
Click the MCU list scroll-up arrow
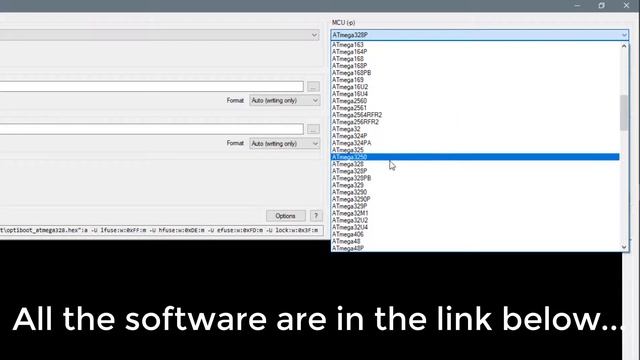pos(624,46)
